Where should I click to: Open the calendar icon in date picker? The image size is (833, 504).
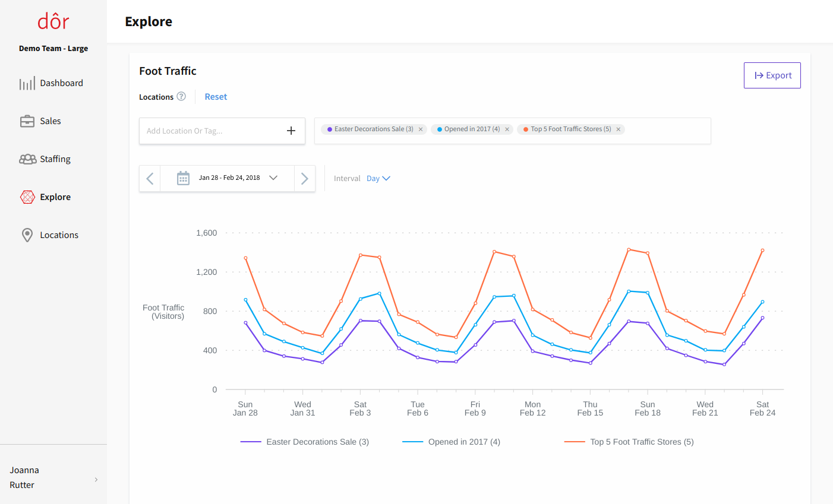pyautogui.click(x=183, y=177)
